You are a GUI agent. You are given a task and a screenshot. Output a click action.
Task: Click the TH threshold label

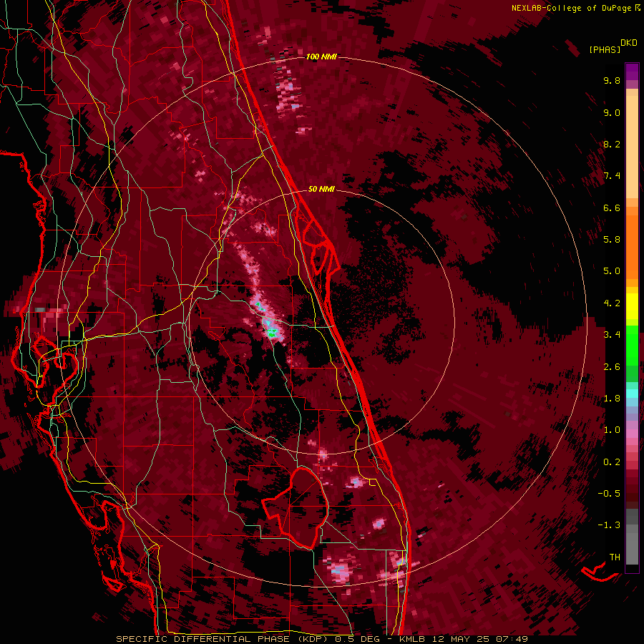tap(615, 557)
